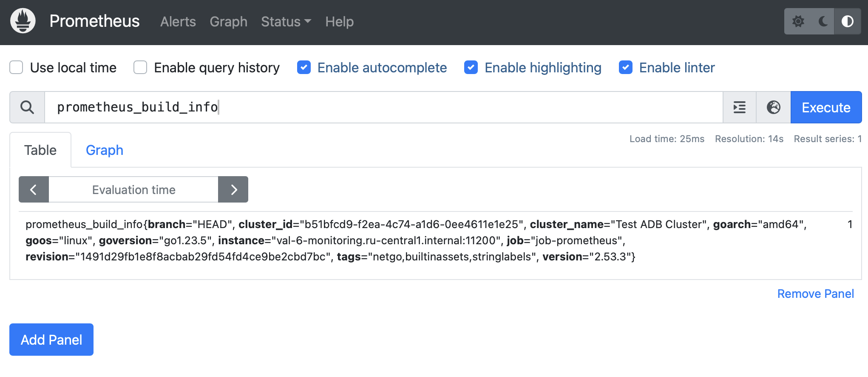Viewport: 868px width, 377px height.
Task: Switch to light theme sun icon
Action: [x=798, y=21]
